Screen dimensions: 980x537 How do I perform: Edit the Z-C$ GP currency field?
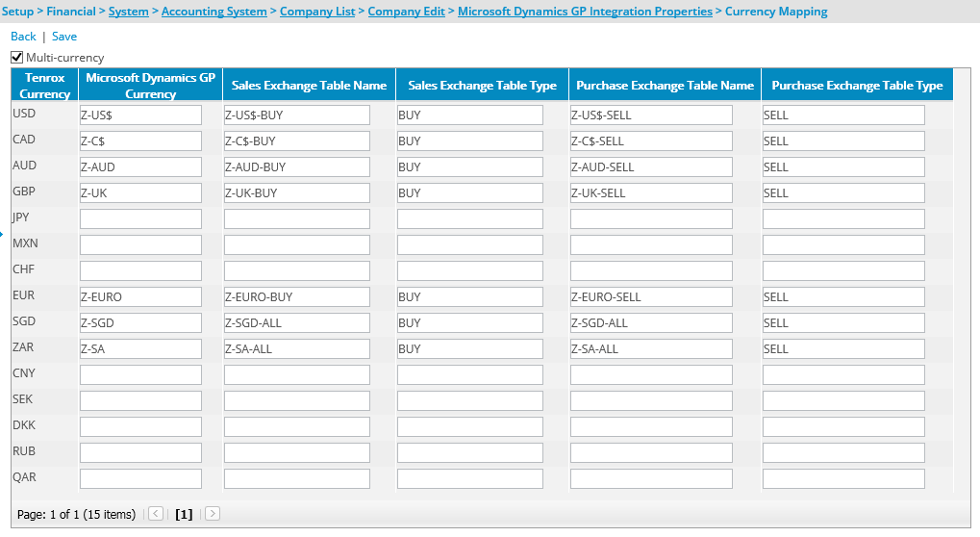[x=140, y=141]
